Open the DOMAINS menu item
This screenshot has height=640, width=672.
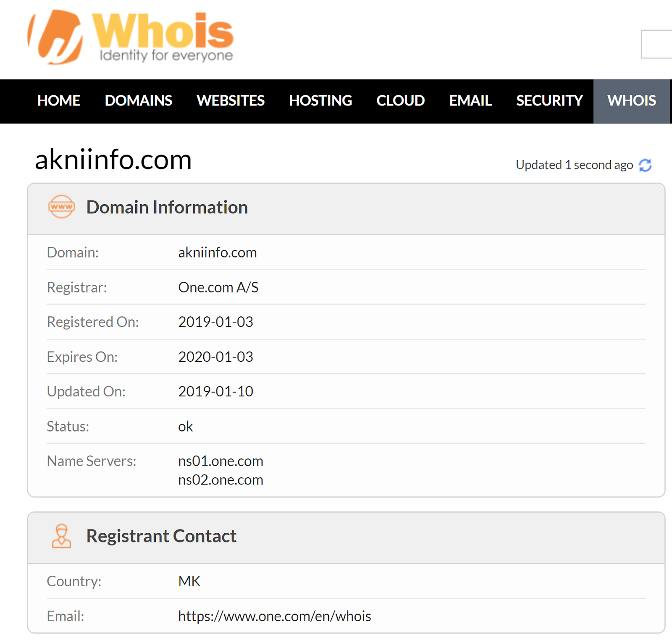pyautogui.click(x=139, y=101)
